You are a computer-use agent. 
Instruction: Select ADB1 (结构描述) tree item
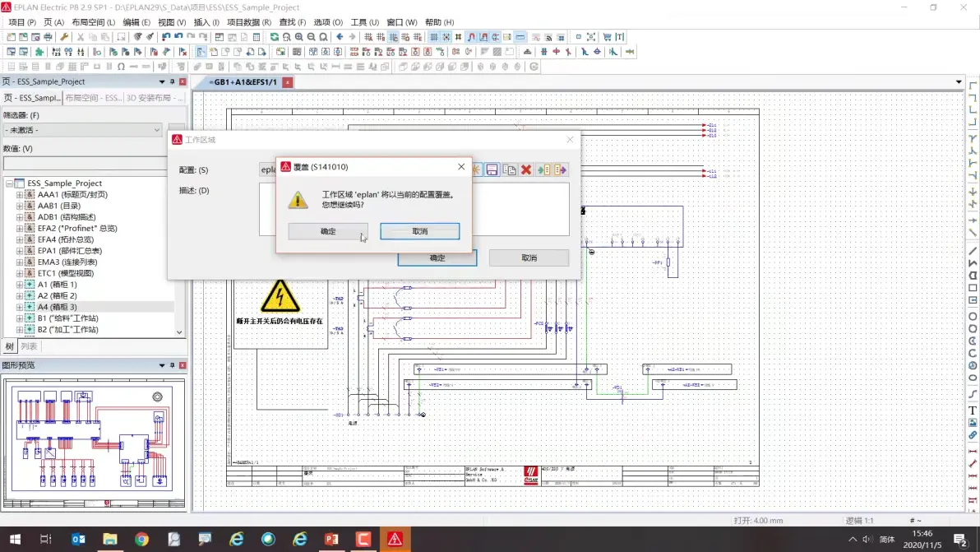click(x=67, y=217)
